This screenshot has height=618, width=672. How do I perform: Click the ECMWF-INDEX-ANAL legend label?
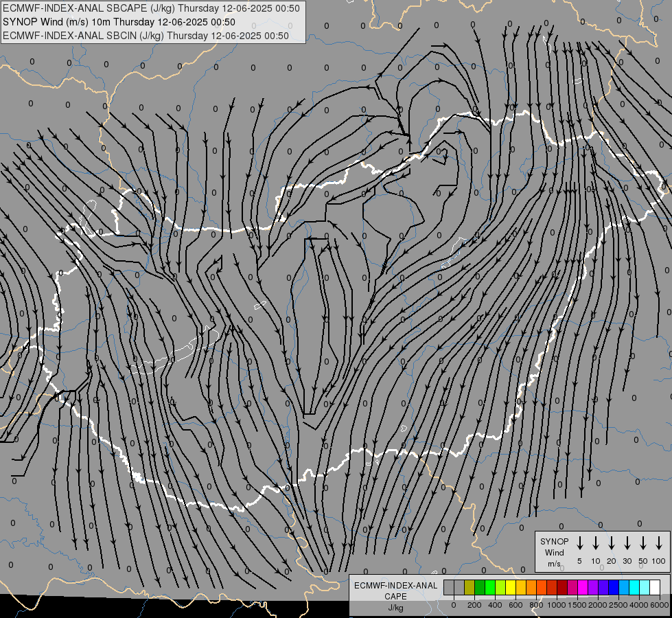[395, 586]
